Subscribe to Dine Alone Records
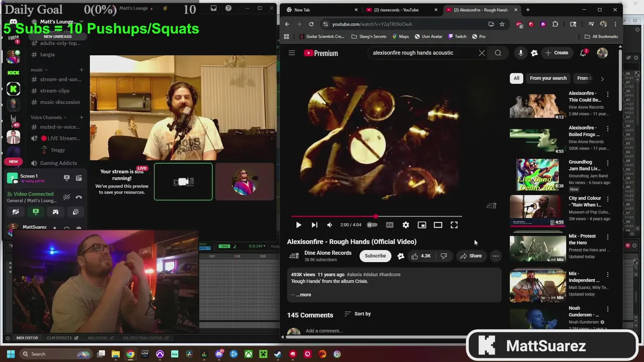644x362 pixels. click(x=375, y=256)
